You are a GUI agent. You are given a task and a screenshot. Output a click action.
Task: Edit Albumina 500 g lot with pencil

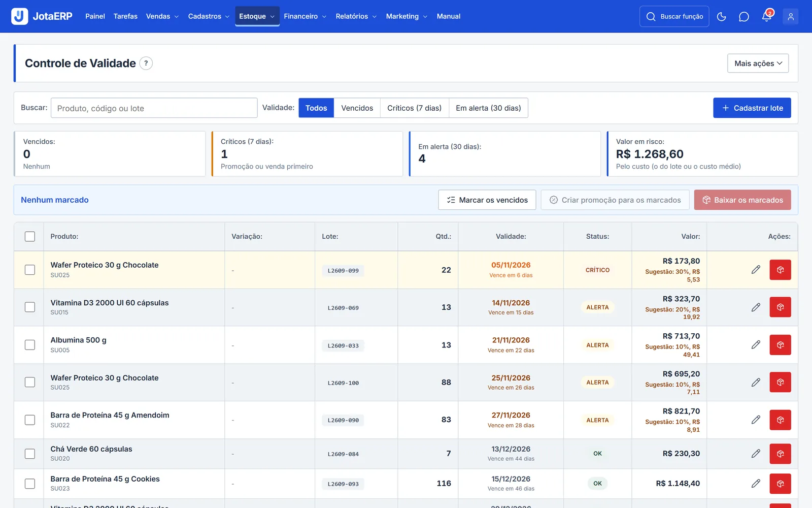756,345
